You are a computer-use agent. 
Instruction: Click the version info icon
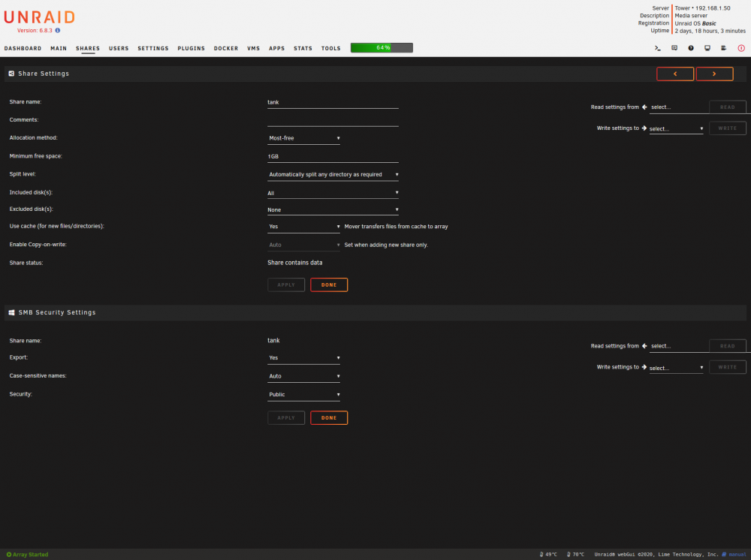[x=58, y=30]
